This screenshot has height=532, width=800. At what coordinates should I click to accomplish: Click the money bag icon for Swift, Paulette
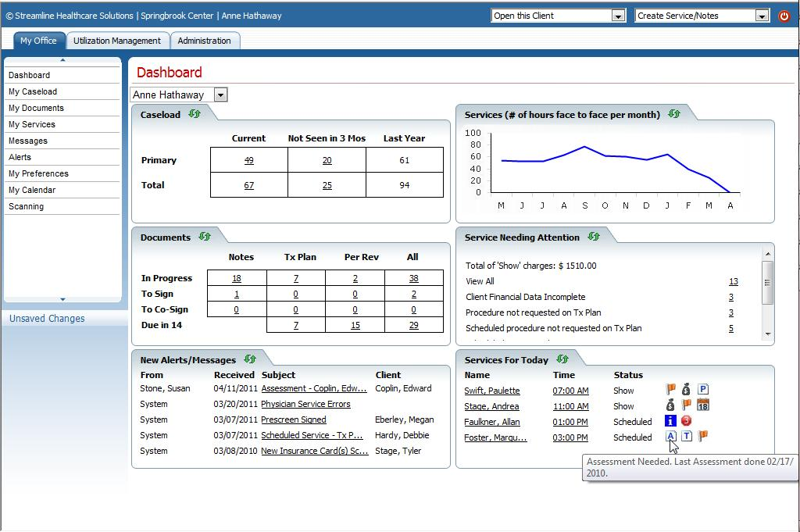[x=686, y=389]
